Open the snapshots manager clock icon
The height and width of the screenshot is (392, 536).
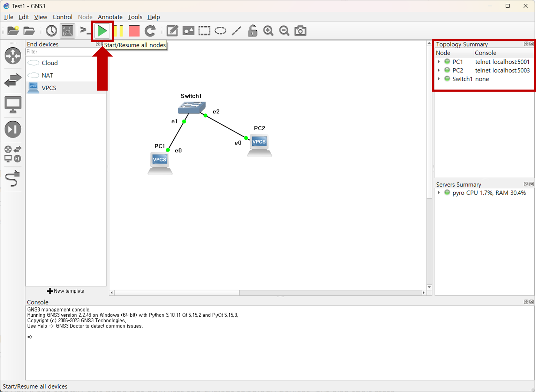(51, 31)
